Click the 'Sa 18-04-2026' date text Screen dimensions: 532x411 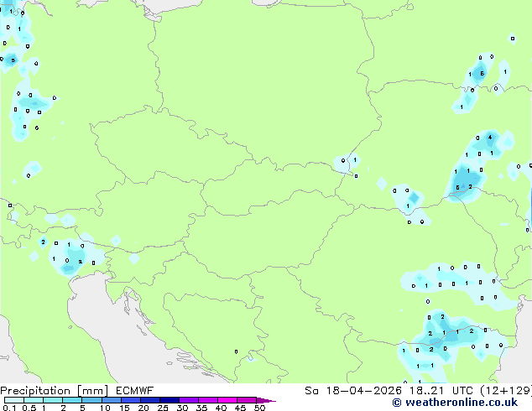pyautogui.click(x=353, y=391)
